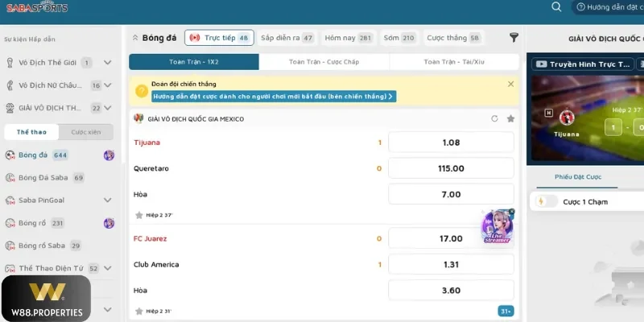Bet on Tijuana odds 1.08
The width and height of the screenshot is (644, 322).
[451, 142]
